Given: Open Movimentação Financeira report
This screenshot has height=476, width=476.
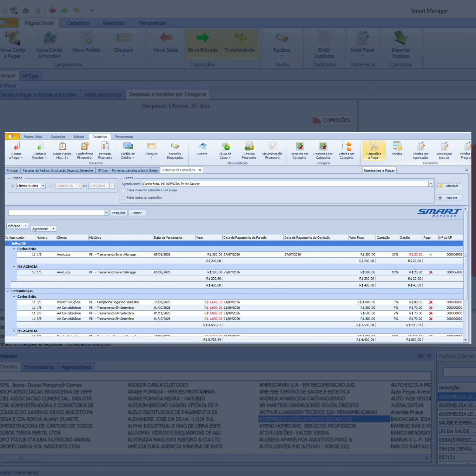Looking at the screenshot, I should pyautogui.click(x=272, y=150).
